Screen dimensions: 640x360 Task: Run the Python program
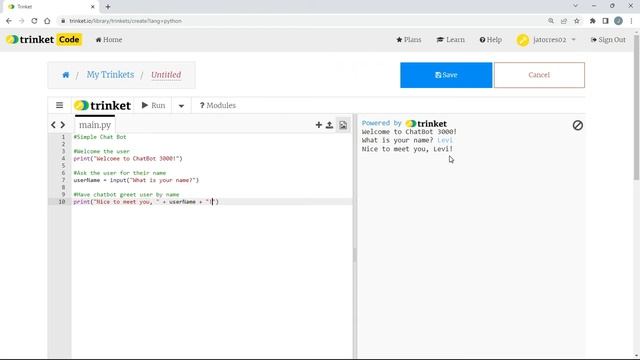pyautogui.click(x=153, y=105)
